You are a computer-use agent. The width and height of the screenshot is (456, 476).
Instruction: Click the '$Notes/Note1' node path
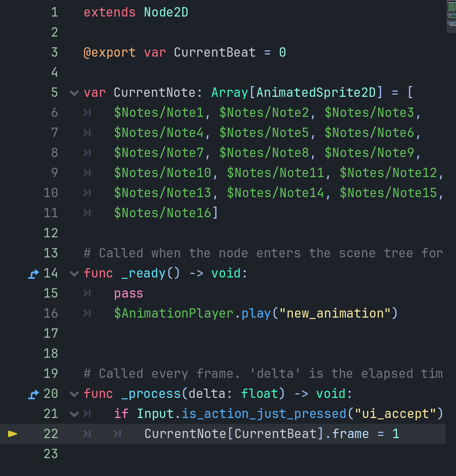pos(159,112)
